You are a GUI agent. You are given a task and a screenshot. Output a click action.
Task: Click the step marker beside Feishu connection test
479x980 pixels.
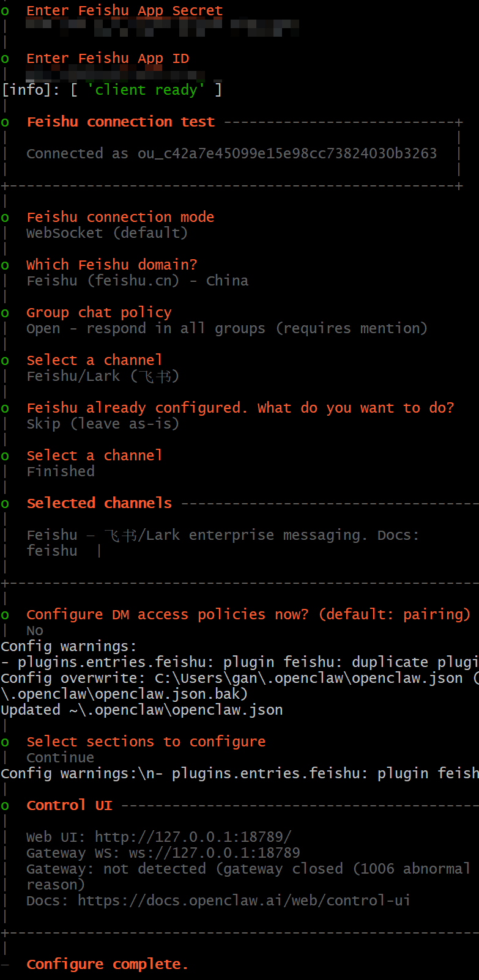5,122
